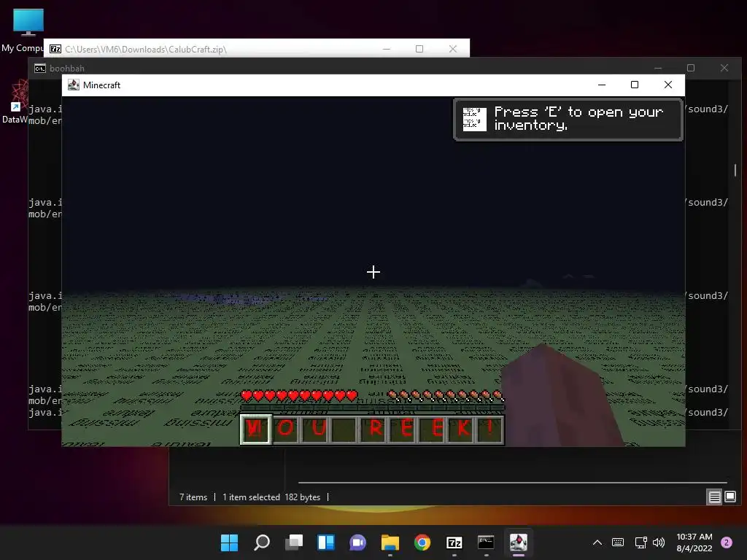The width and height of the screenshot is (747, 560).
Task: Click the File Explorer horizontal scrollbar
Action: [512, 483]
